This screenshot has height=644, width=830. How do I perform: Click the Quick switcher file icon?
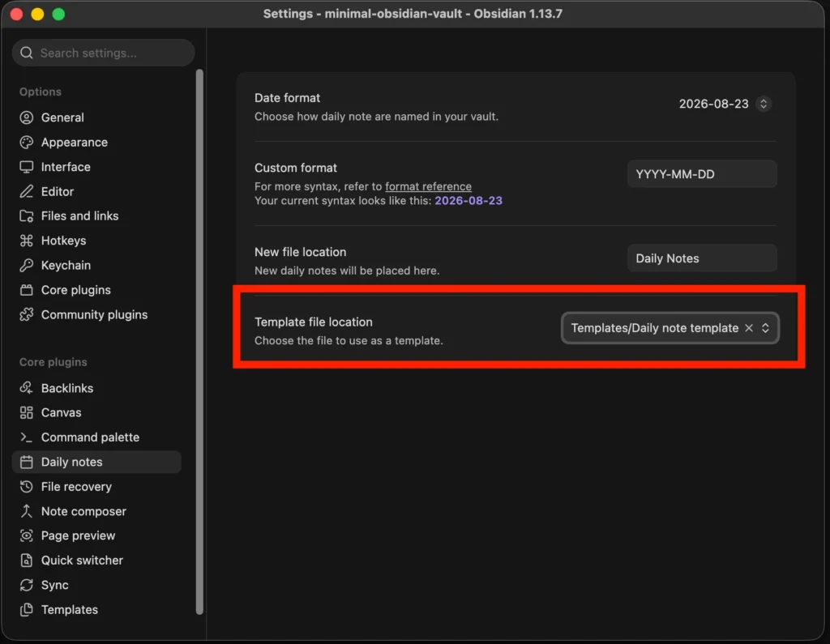coord(27,561)
